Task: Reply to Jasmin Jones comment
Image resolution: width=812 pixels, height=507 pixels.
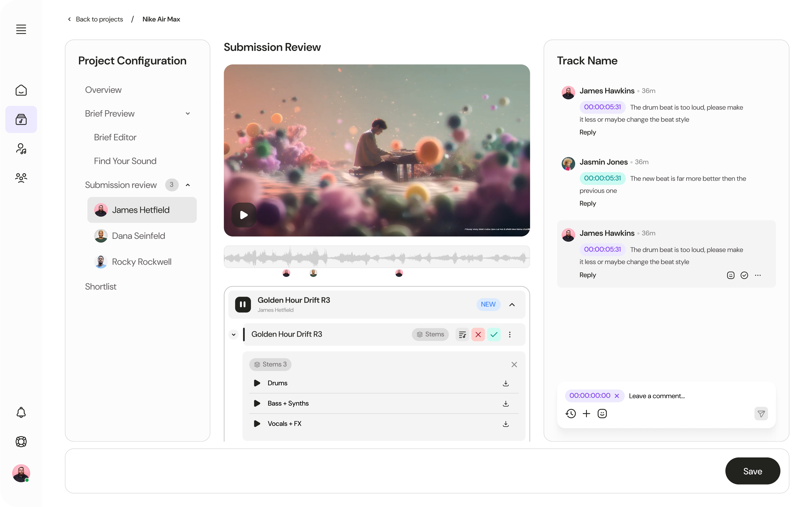Action: tap(587, 203)
